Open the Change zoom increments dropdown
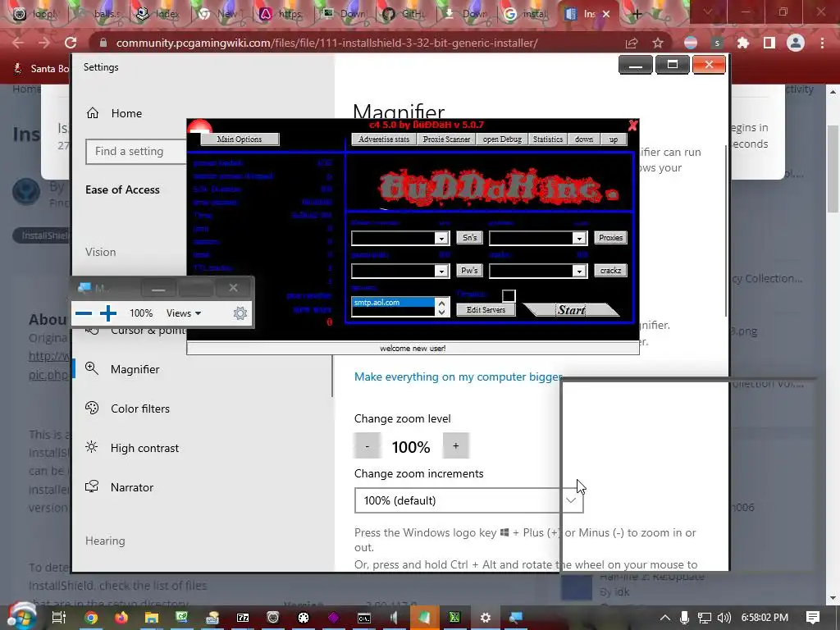Screen dimensions: 840x630 coord(468,500)
